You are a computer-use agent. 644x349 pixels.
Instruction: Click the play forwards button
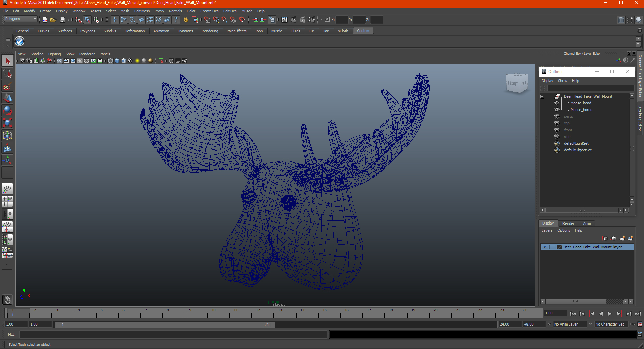[x=610, y=314]
